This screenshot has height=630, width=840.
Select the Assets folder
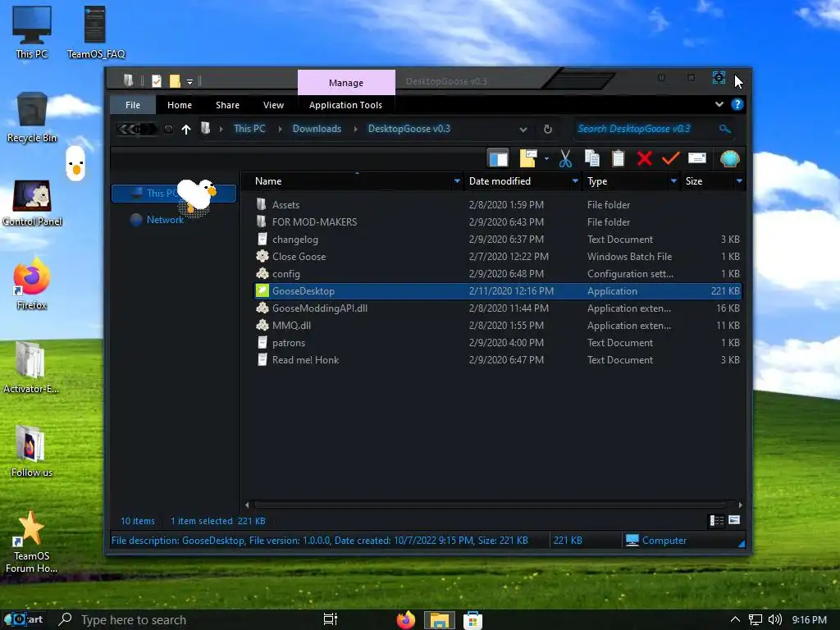coord(285,204)
